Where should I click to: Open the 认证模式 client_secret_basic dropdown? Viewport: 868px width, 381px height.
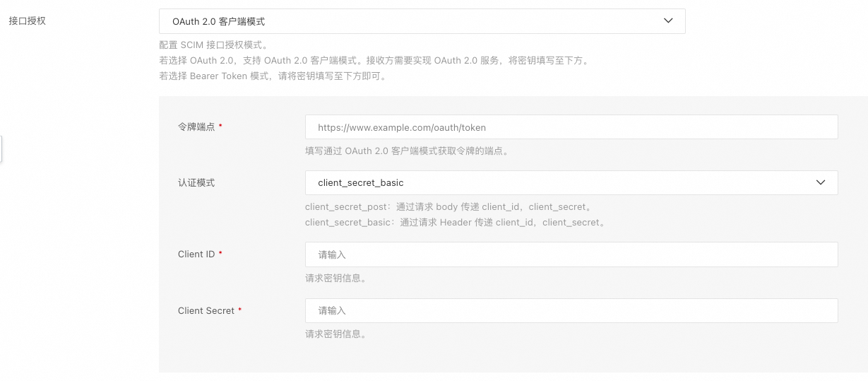pyautogui.click(x=571, y=182)
